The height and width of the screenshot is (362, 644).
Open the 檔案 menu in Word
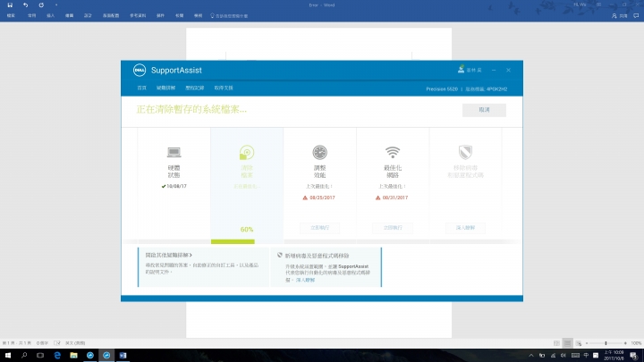pyautogui.click(x=11, y=15)
